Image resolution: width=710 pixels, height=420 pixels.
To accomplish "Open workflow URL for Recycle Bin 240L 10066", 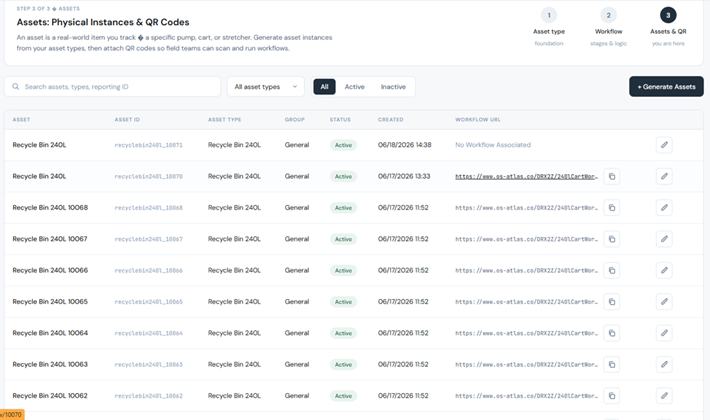I will click(x=526, y=270).
